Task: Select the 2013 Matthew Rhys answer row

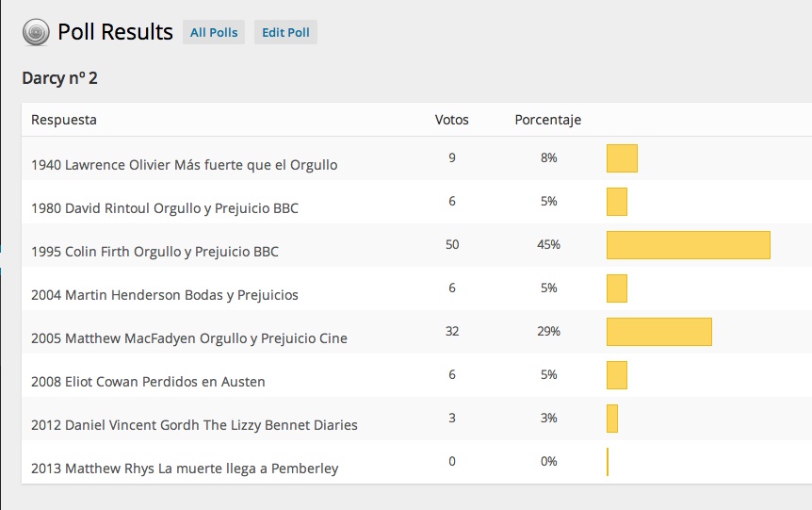Action: (185, 469)
